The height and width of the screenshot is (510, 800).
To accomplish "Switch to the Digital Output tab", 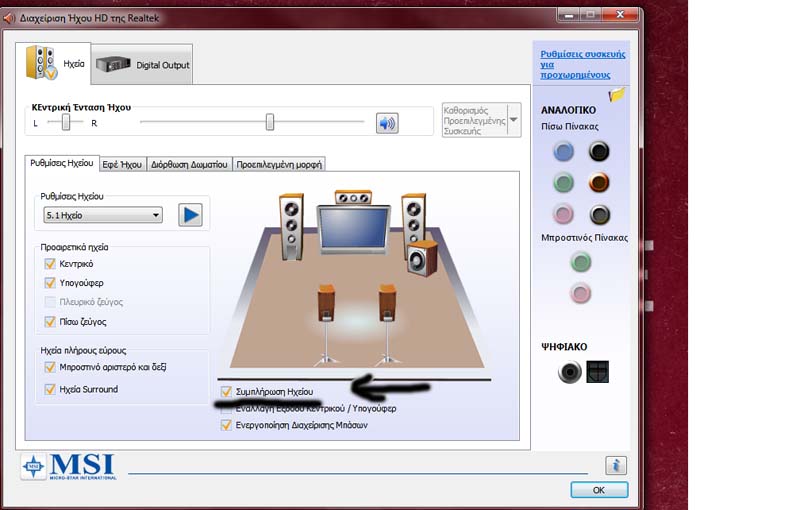I will [x=142, y=65].
